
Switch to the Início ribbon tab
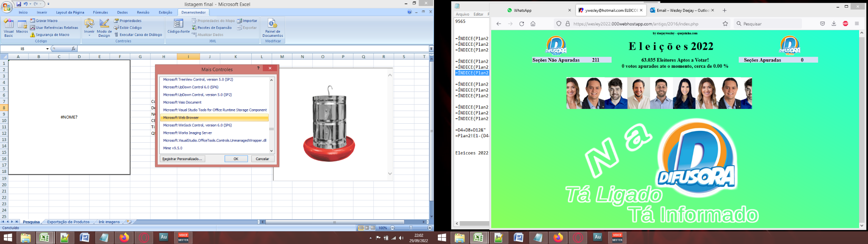tap(23, 12)
